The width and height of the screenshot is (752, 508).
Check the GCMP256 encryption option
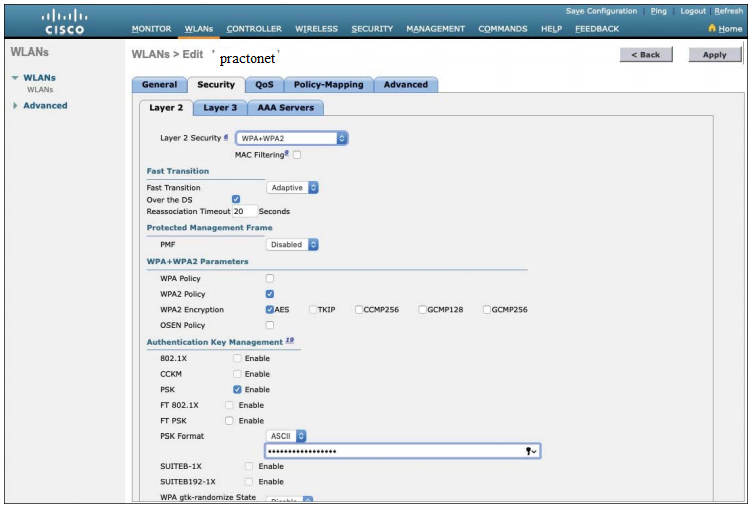pos(487,309)
